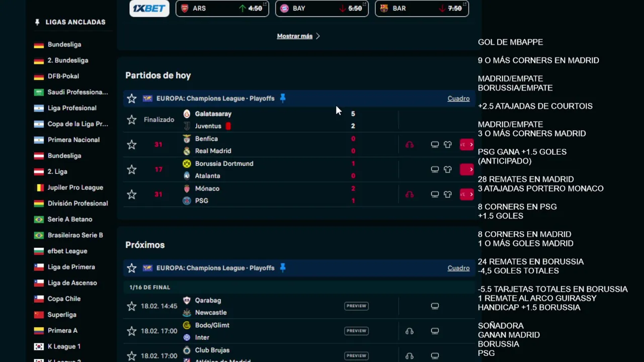The width and height of the screenshot is (644, 362).
Task: Favorite the Benfica vs Real Madrid match star
Action: [x=132, y=145]
